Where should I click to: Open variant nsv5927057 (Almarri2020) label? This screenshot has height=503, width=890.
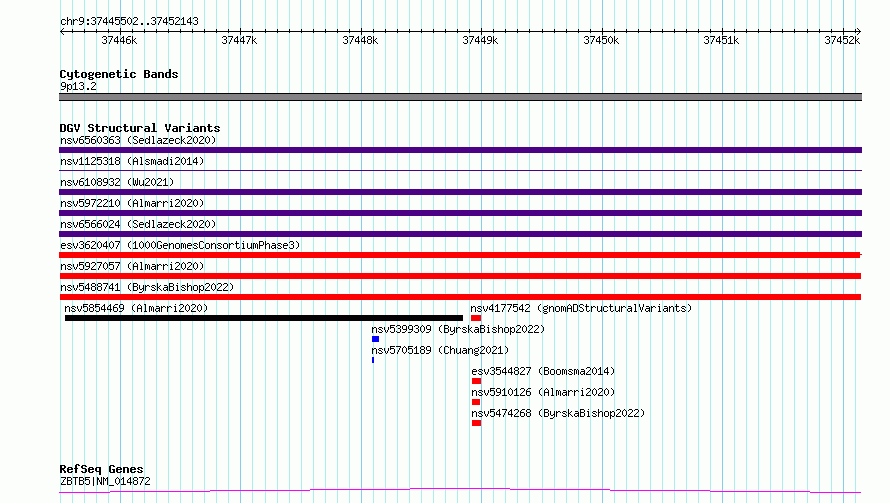[132, 266]
